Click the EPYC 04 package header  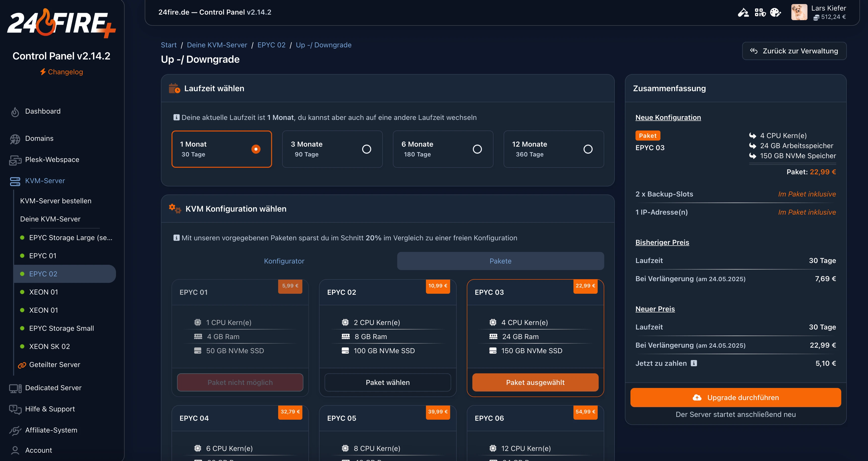tap(240, 418)
